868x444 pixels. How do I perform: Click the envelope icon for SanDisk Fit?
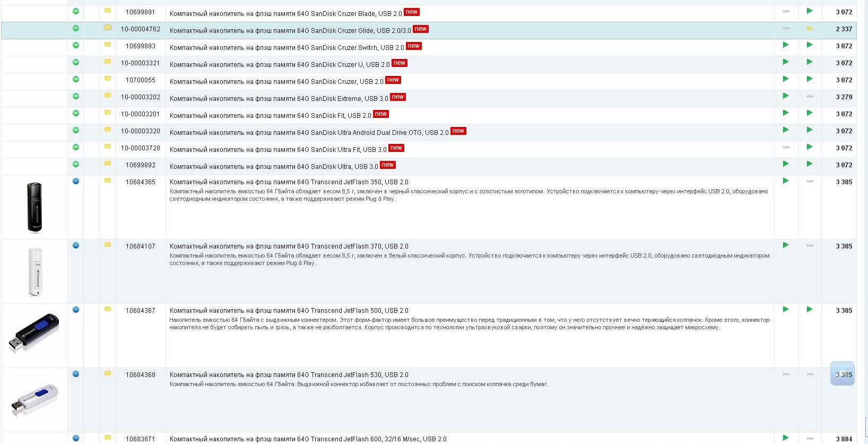108,113
